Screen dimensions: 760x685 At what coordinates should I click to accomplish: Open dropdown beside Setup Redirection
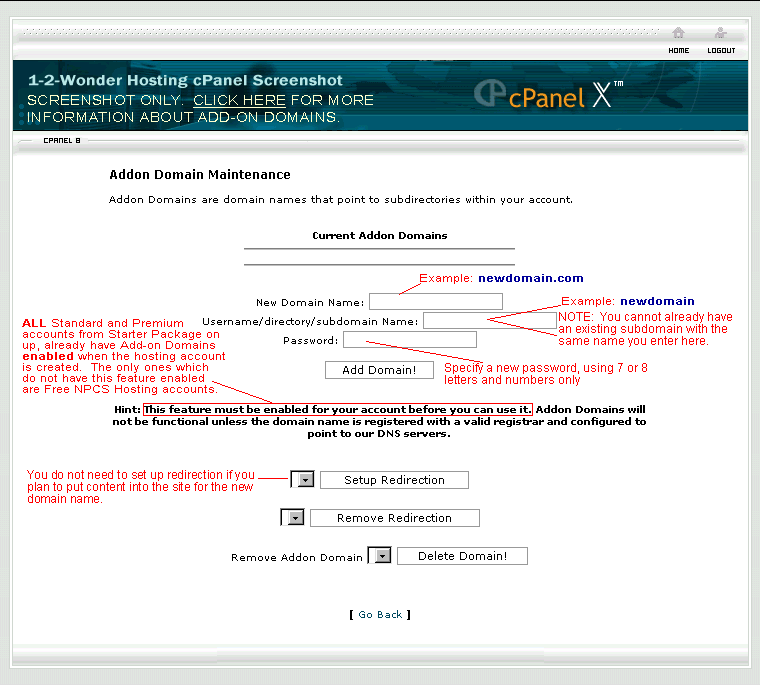302,479
